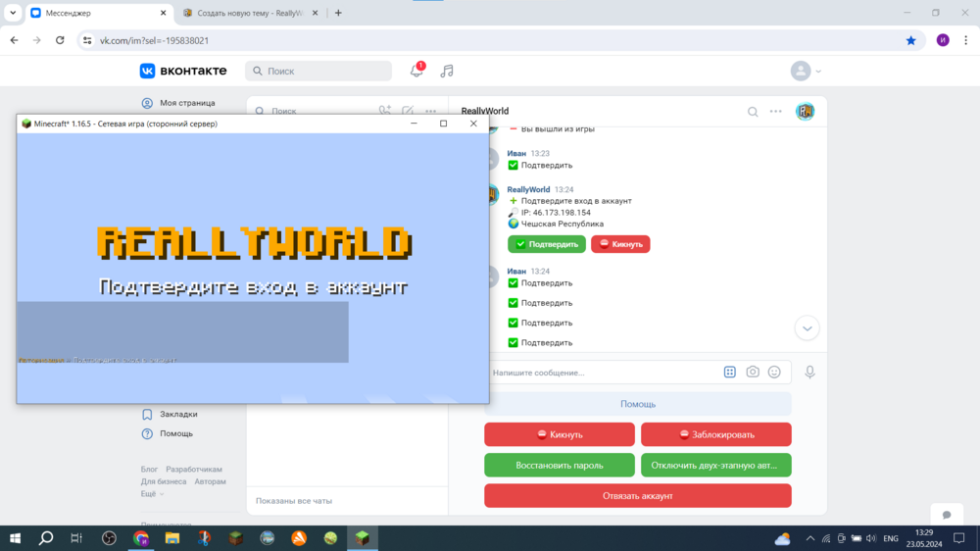Open sender ReallyWorld at 13:24
The image size is (980, 551).
point(528,189)
